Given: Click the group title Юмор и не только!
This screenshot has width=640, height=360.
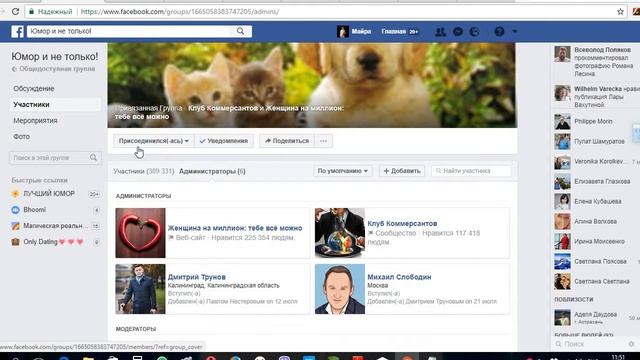Looking at the screenshot, I should coord(55,56).
